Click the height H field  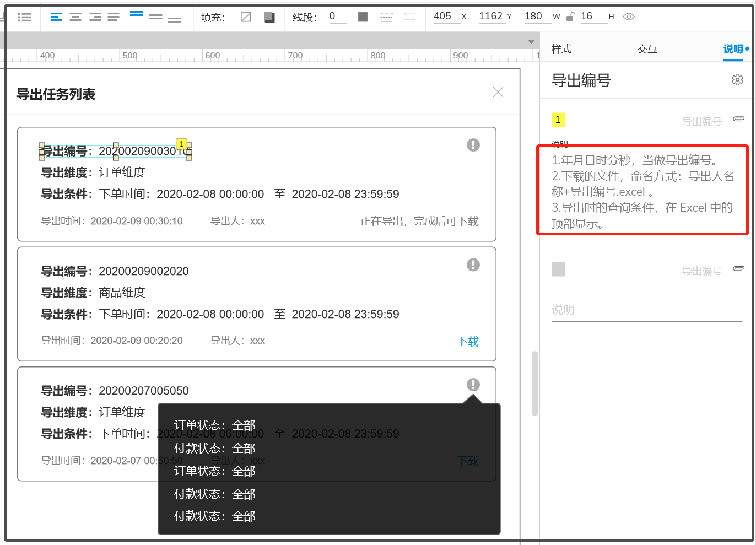tap(593, 17)
